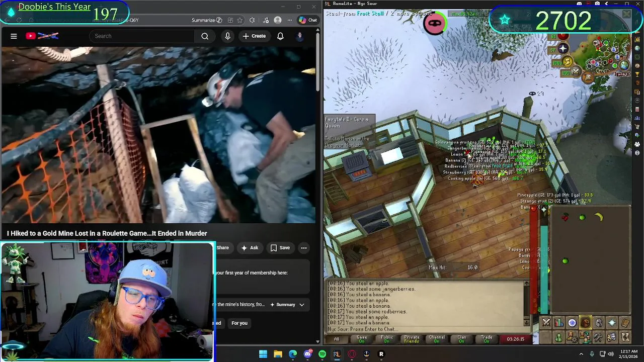Click the banana in inventory

tap(599, 217)
